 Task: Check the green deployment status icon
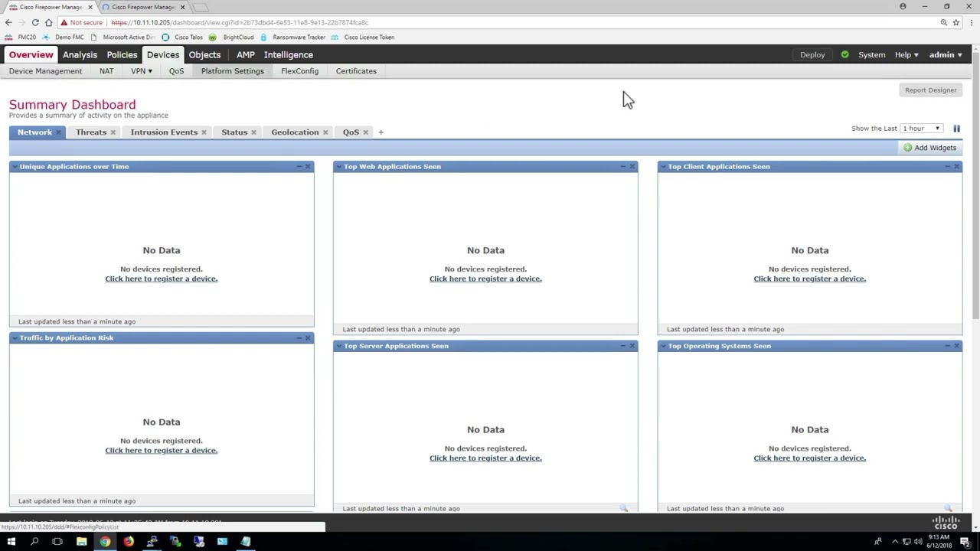pyautogui.click(x=844, y=55)
